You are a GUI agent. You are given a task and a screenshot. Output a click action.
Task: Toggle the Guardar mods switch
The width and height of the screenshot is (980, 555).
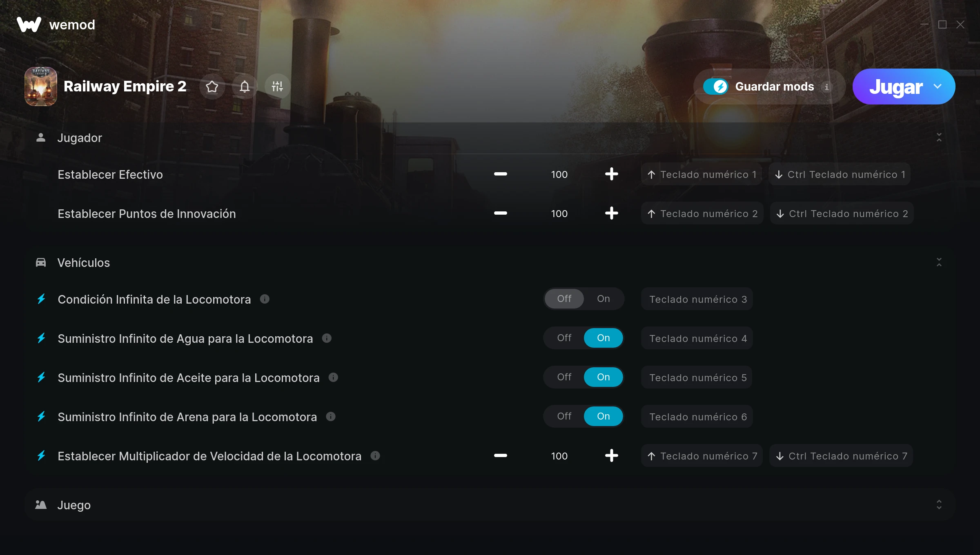click(715, 87)
